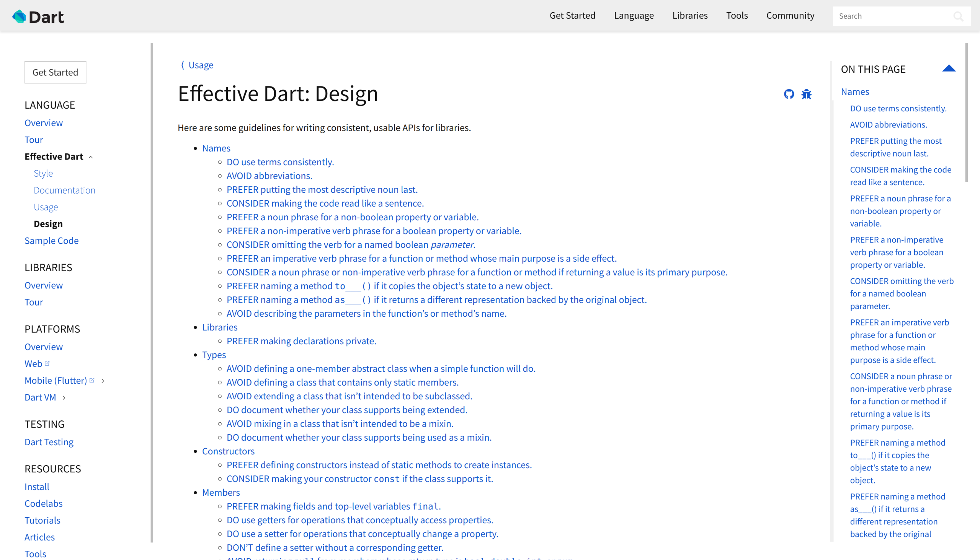Open the Tools top menu
Image resolution: width=980 pixels, height=560 pixels.
pyautogui.click(x=737, y=15)
